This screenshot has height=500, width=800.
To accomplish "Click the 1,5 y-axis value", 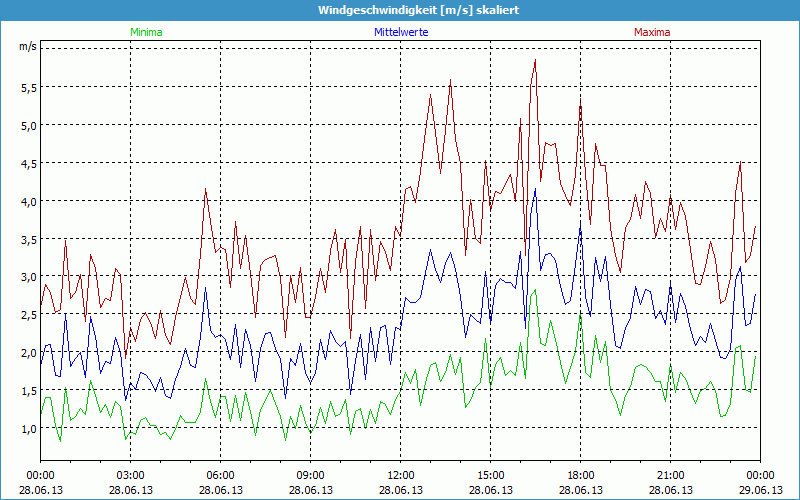I will tap(28, 391).
